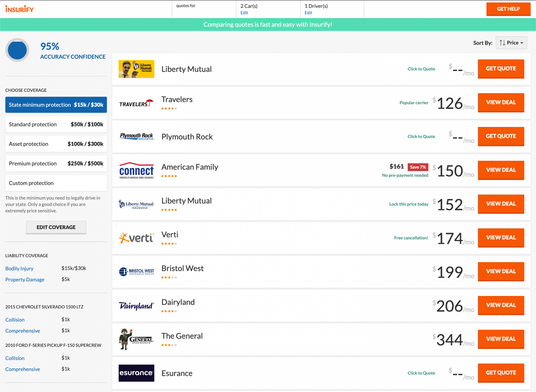Click View Deal for Travelers
The width and height of the screenshot is (536, 392).
tap(501, 102)
